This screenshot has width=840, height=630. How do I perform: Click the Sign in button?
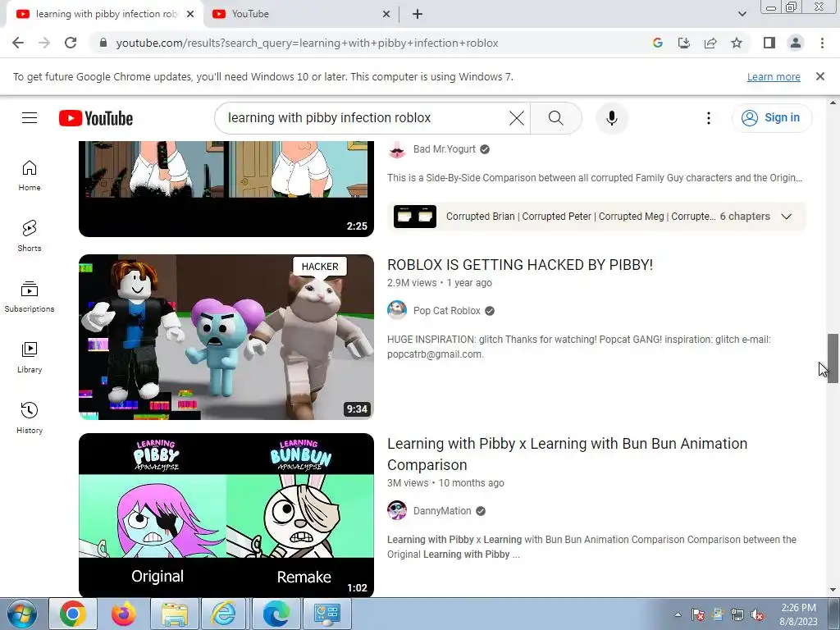tap(771, 118)
